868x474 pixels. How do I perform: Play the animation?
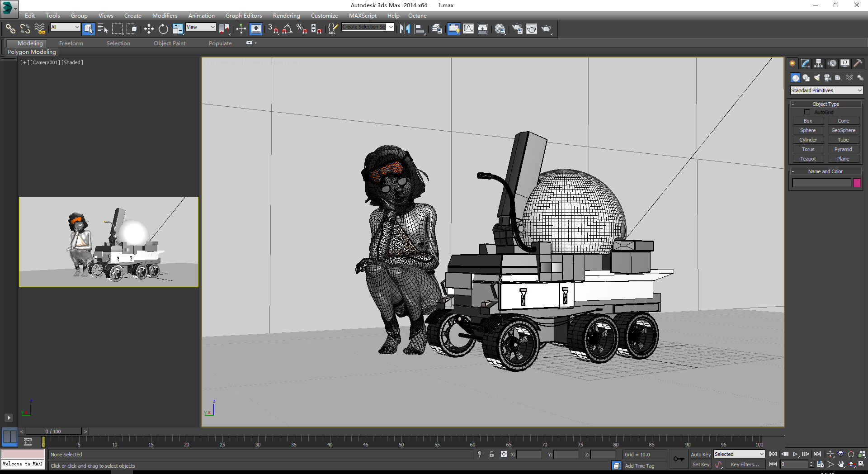point(795,454)
